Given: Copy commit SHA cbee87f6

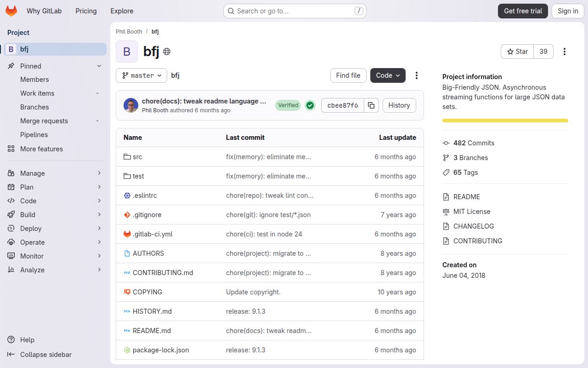Looking at the screenshot, I should pyautogui.click(x=371, y=105).
